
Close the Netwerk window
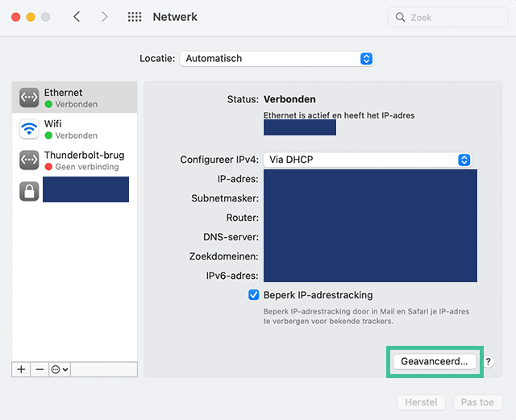coord(16,17)
